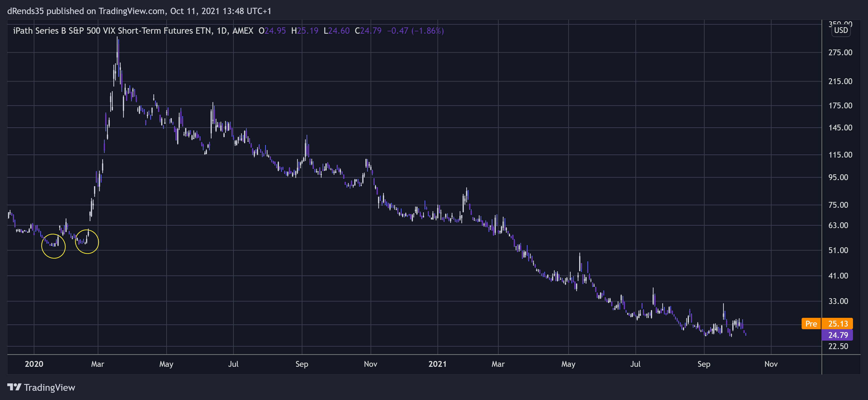Click the 95.00 price axis label

[838, 177]
